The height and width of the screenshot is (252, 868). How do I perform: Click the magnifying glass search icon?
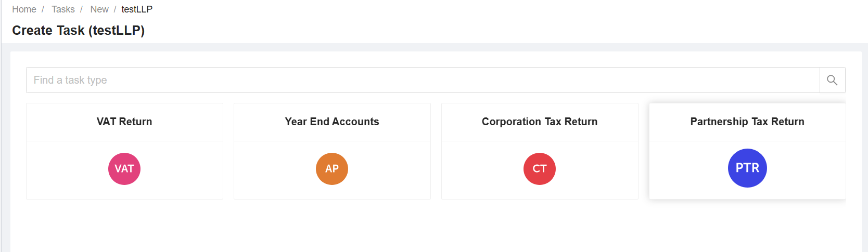[x=832, y=80]
